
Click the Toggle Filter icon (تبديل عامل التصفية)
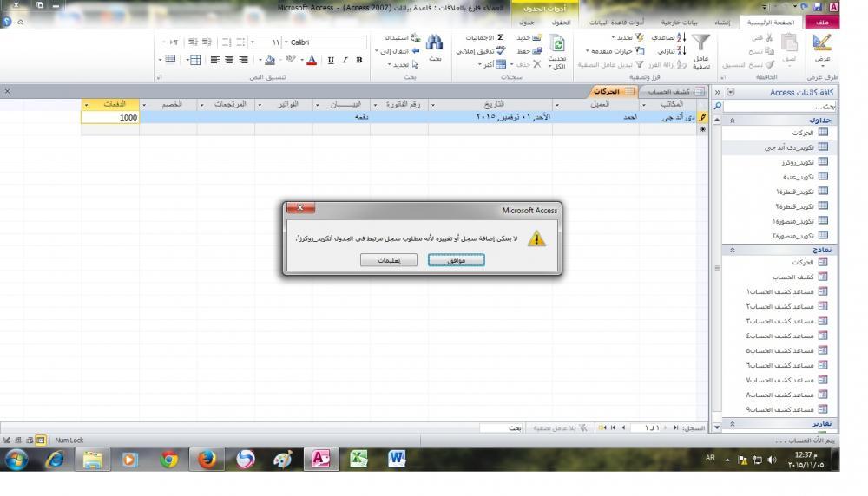pos(640,64)
